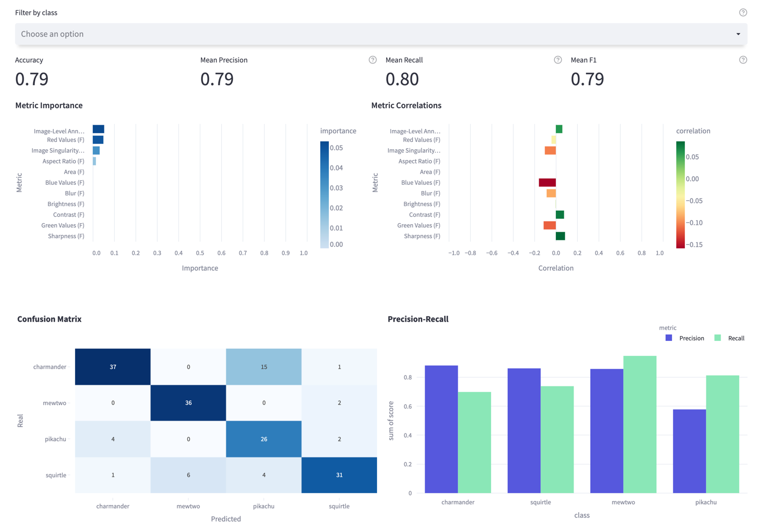Open help tooltip for Filter by class

point(743,12)
